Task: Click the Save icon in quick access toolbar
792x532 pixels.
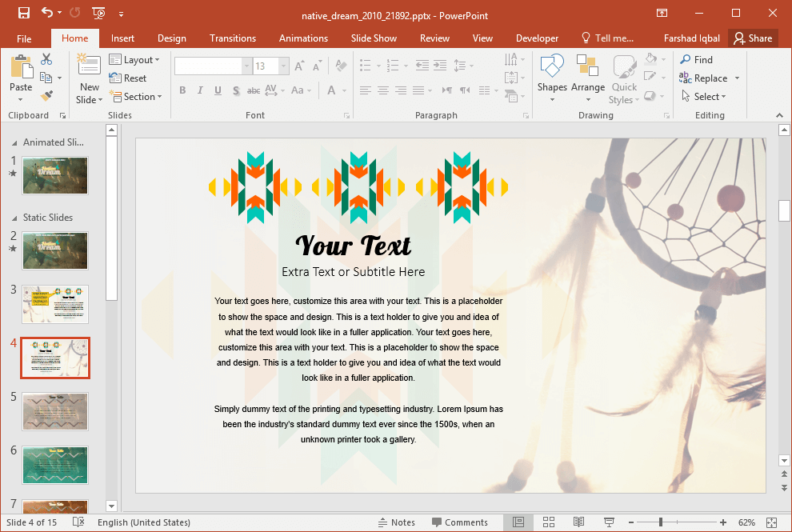Action: coord(23,13)
